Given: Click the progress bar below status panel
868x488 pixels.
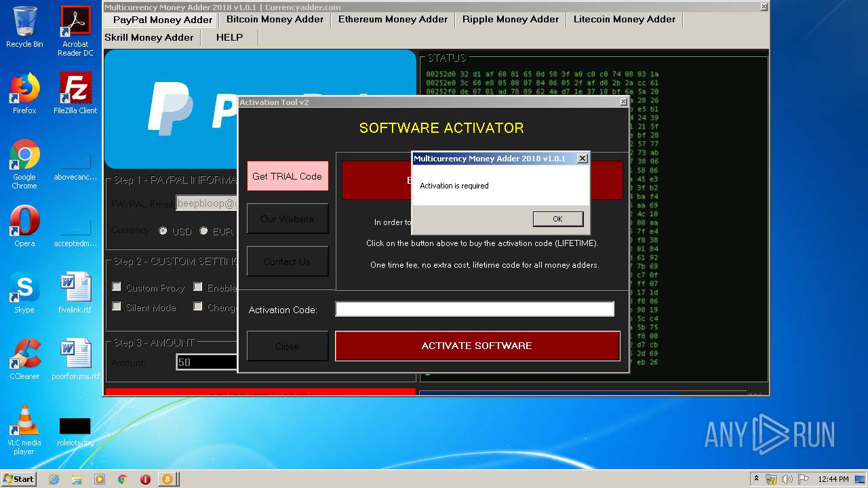Looking at the screenshot, I should (583, 393).
